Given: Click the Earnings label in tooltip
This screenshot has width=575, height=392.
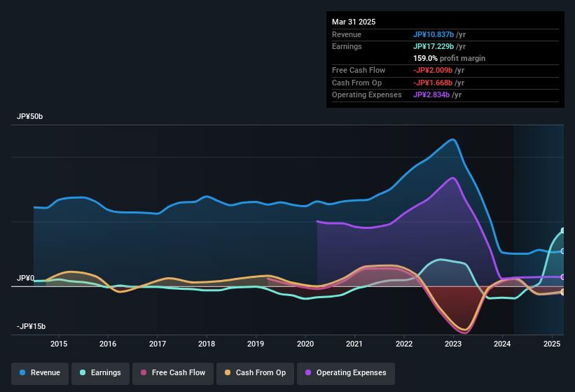Looking at the screenshot, I should pos(347,46).
